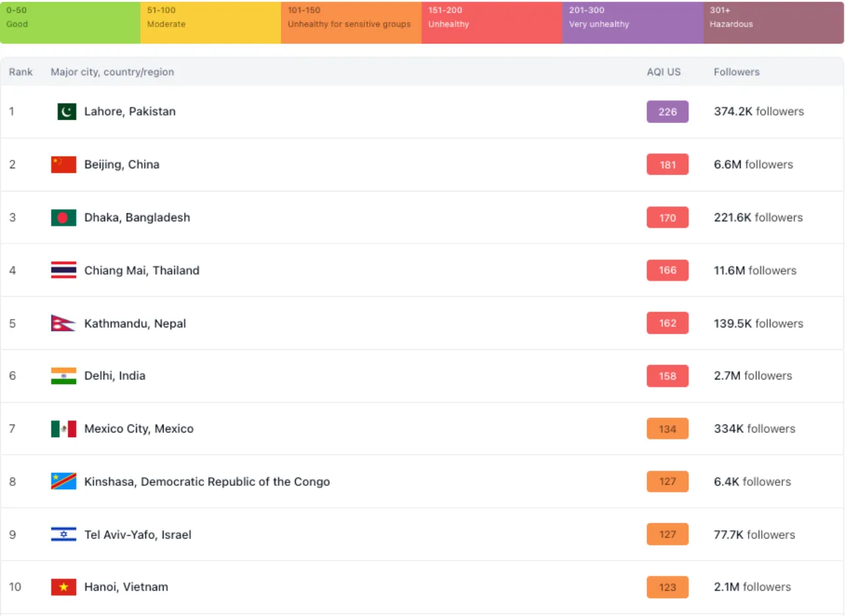Click the Thailand flag icon

pyautogui.click(x=63, y=270)
